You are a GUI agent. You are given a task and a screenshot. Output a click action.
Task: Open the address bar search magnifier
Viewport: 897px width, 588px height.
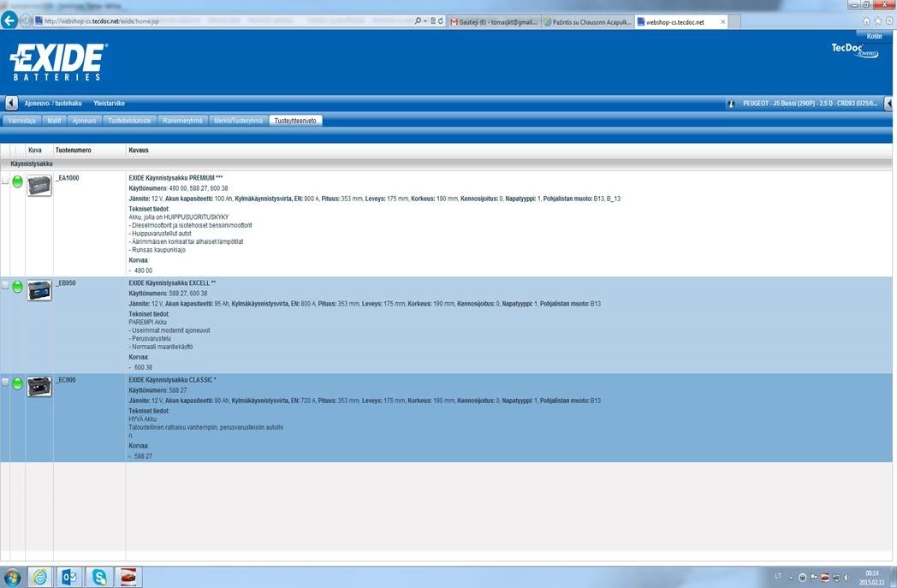pos(419,21)
